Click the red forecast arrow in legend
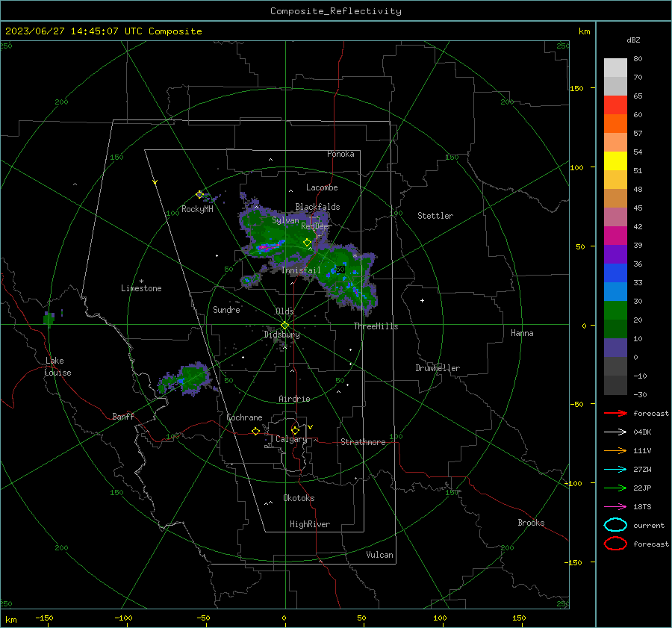 tap(615, 413)
